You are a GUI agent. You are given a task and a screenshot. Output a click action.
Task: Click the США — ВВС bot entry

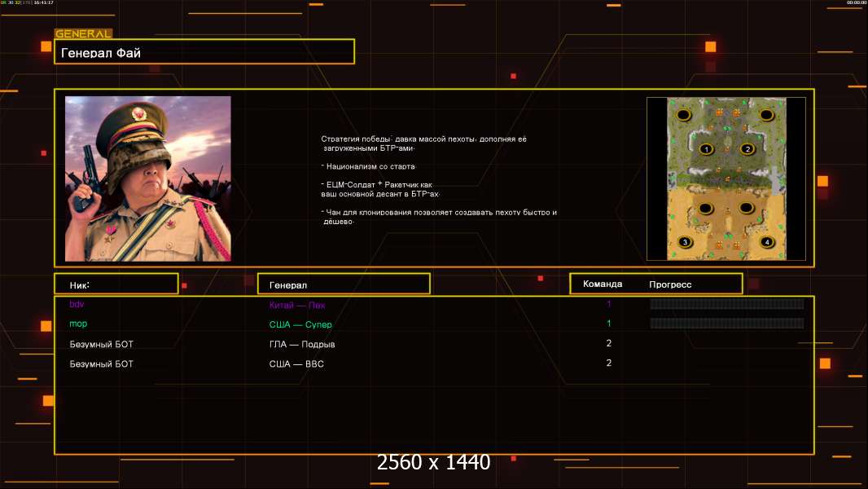(296, 363)
